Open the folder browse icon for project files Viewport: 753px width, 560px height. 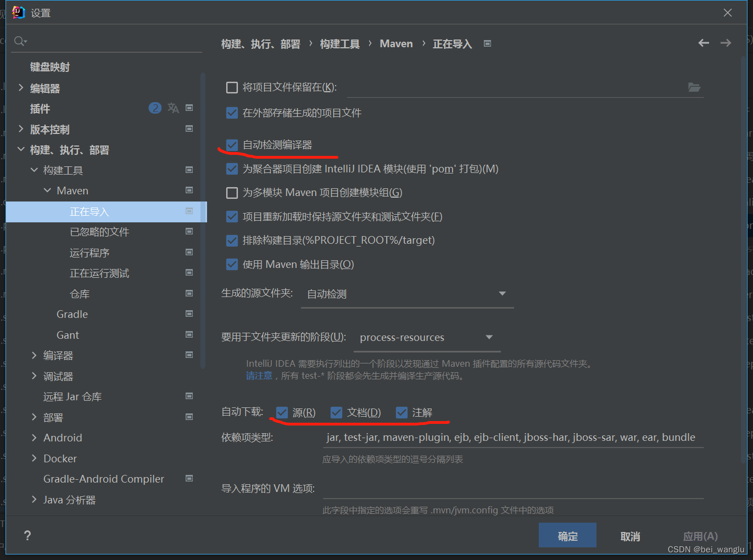(x=694, y=87)
